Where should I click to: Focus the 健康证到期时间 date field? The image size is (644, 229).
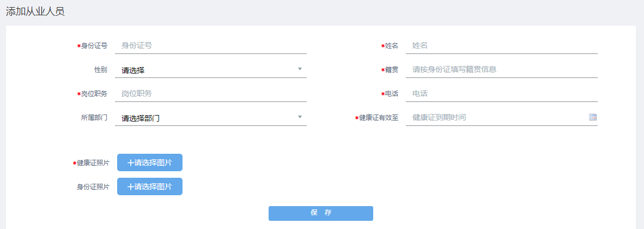[x=496, y=118]
